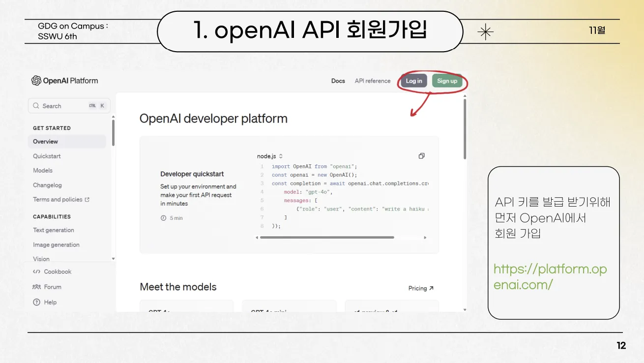This screenshot has height=363, width=644.
Task: Open Text generation in the sidebar
Action: [54, 230]
